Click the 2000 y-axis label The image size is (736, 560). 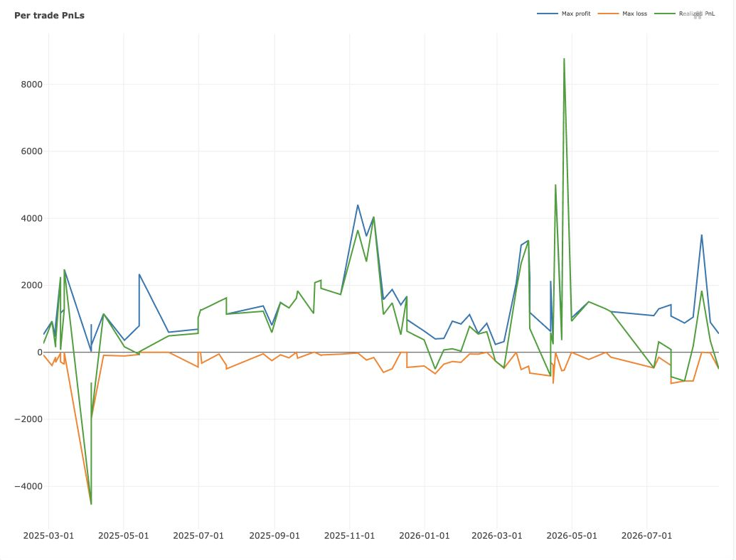tap(31, 285)
